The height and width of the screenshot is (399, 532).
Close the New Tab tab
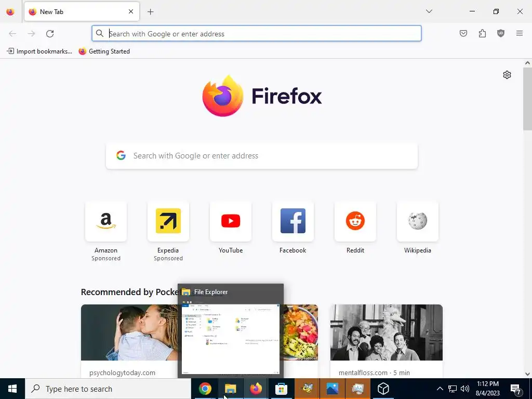131,11
